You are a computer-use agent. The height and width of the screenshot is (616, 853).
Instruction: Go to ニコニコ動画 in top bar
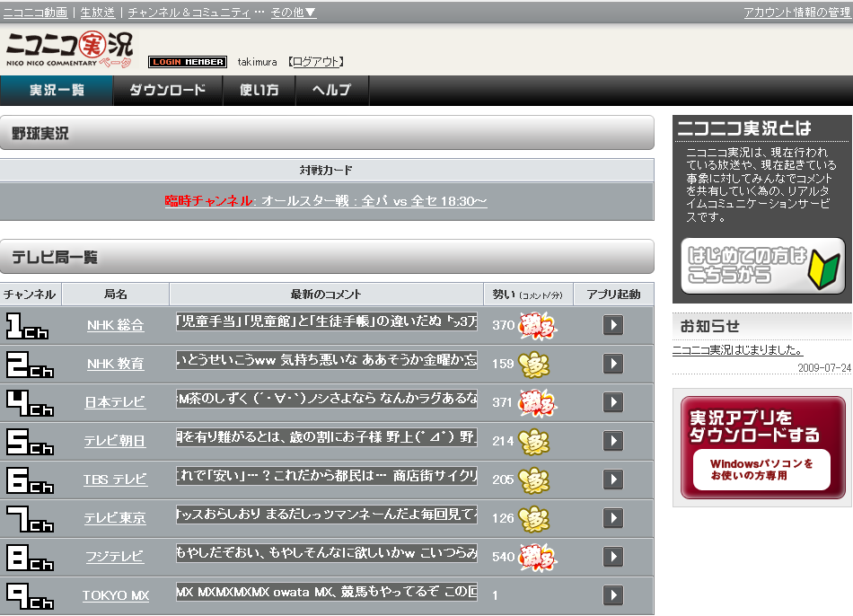35,13
